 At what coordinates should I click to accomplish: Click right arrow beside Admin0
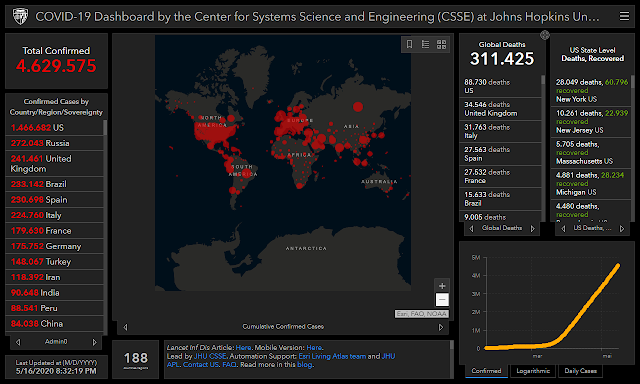coord(95,342)
